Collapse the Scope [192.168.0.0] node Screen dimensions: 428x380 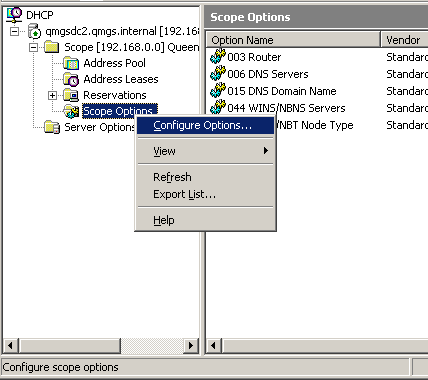[33, 48]
